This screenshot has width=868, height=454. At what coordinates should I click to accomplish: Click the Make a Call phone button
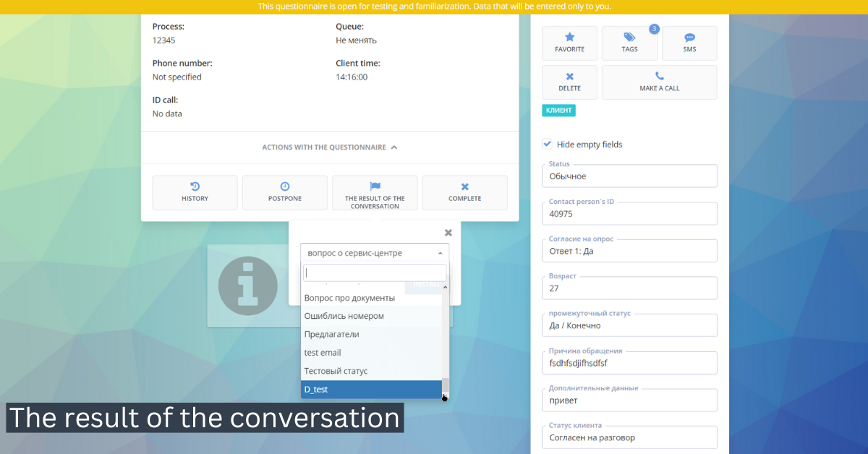tap(660, 82)
